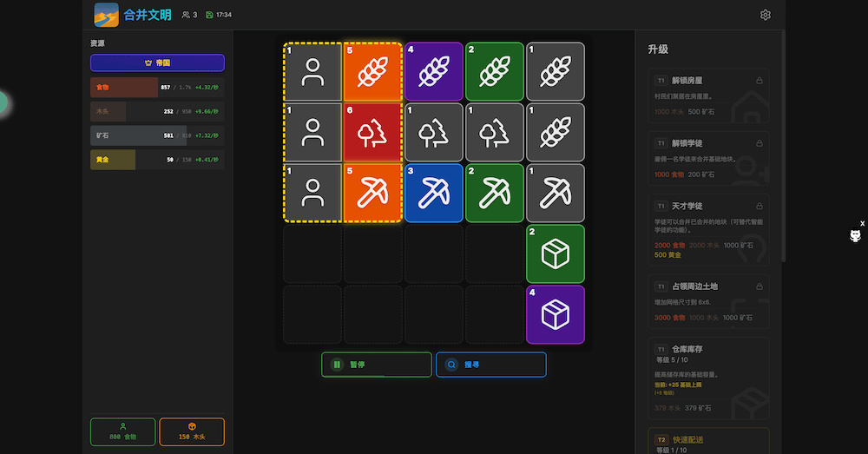Close the floating cat widget
The height and width of the screenshot is (454, 868).
[862, 223]
